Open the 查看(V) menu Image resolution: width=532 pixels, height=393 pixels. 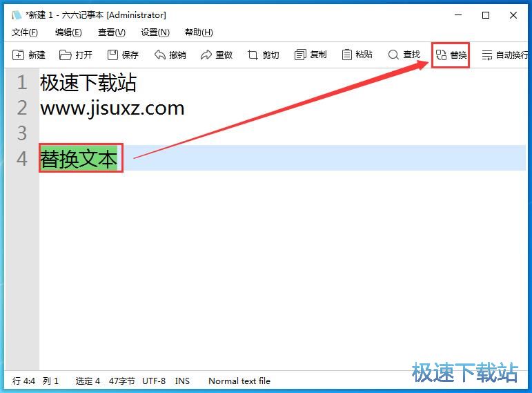pos(112,32)
